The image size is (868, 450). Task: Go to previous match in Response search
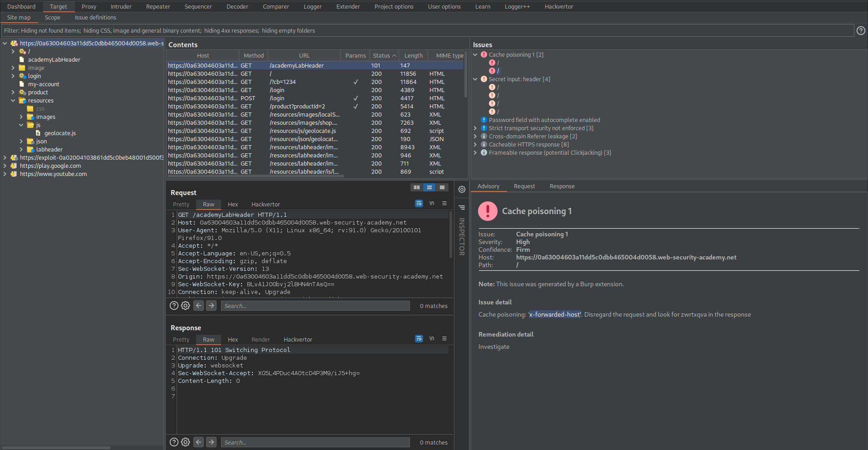tap(198, 442)
